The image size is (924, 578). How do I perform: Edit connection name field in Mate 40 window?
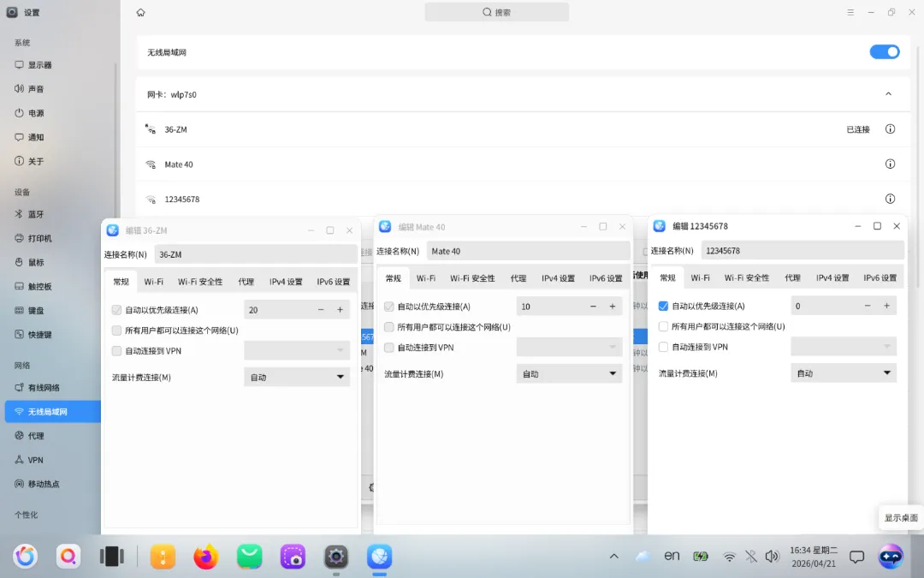(528, 251)
